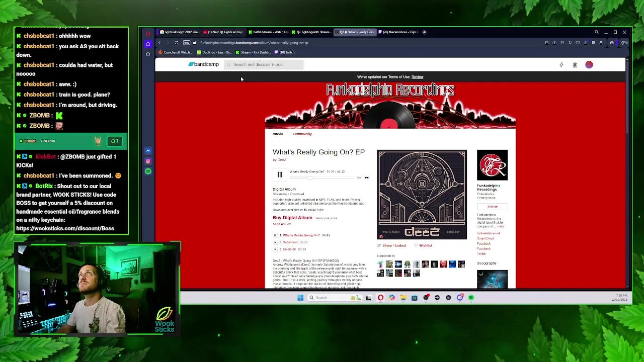Pause the playing track in Bandcamp player
Viewport: 644px width, 362px height.
pos(280,174)
